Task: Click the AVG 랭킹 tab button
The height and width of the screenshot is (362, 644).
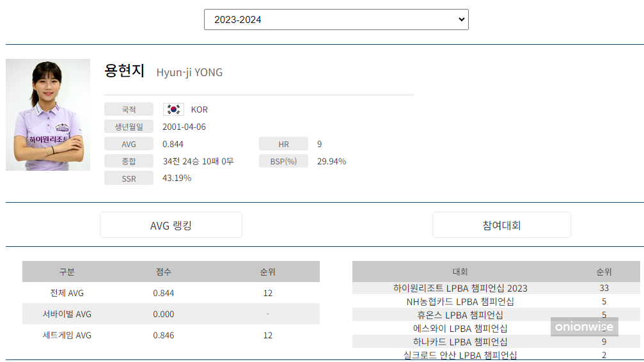Action: point(171,225)
